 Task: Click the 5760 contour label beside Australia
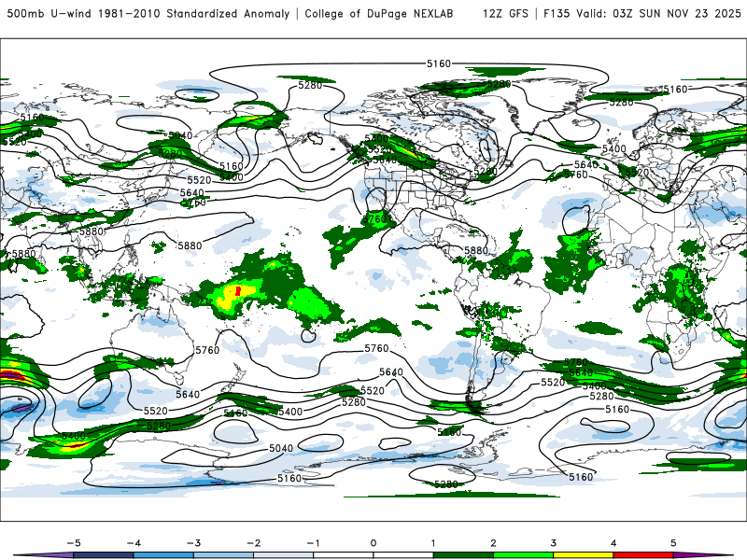pyautogui.click(x=207, y=350)
